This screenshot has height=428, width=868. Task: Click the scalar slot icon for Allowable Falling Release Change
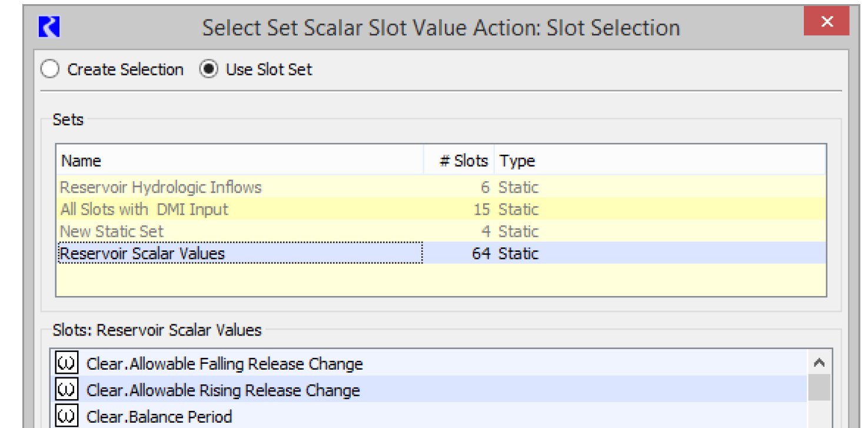click(66, 364)
